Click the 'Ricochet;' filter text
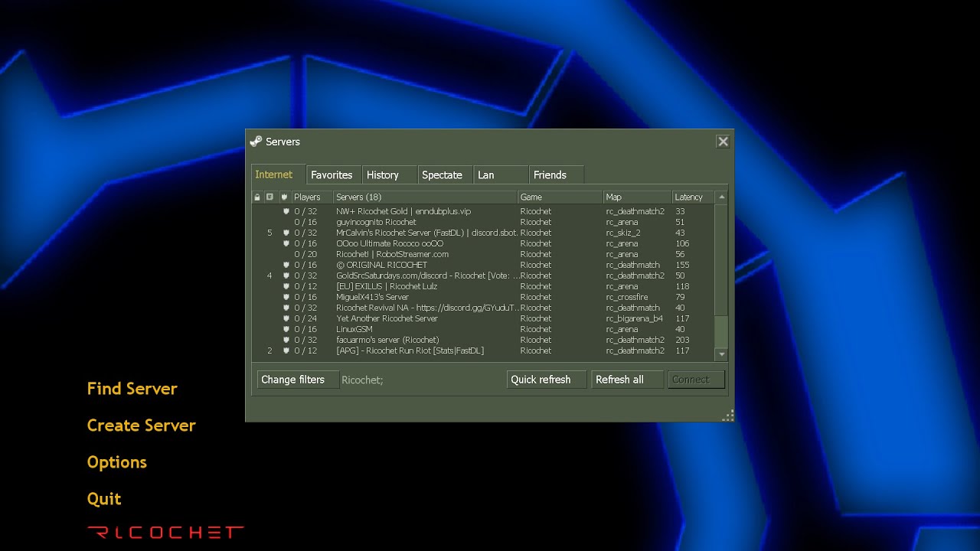980x551 pixels. (x=362, y=380)
